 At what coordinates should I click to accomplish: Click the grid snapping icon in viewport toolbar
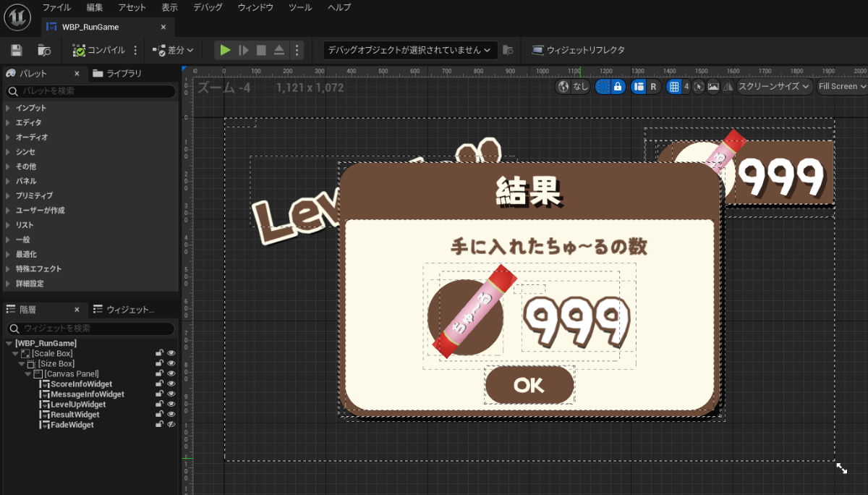pos(675,86)
